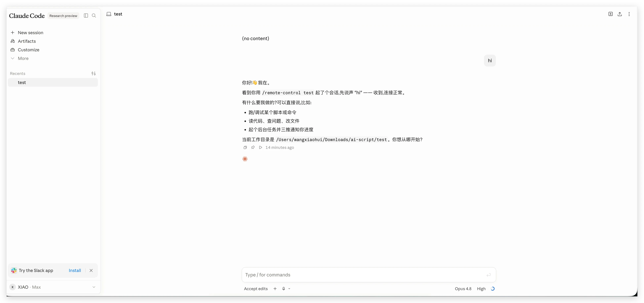Open the XIAO account menu
Image resolution: width=644 pixels, height=303 pixels.
pyautogui.click(x=53, y=287)
